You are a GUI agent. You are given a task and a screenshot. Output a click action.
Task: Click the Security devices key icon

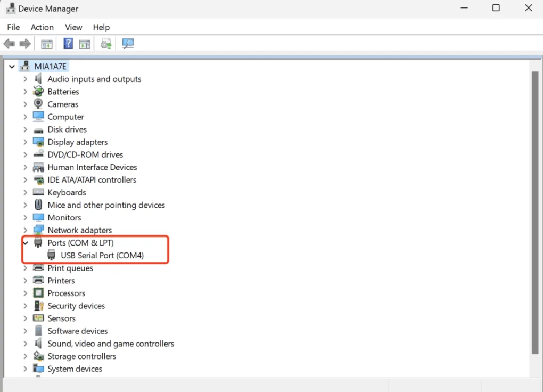38,305
